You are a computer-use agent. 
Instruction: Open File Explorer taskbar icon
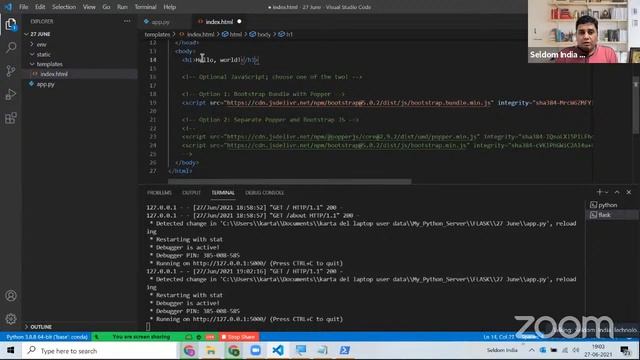211,351
